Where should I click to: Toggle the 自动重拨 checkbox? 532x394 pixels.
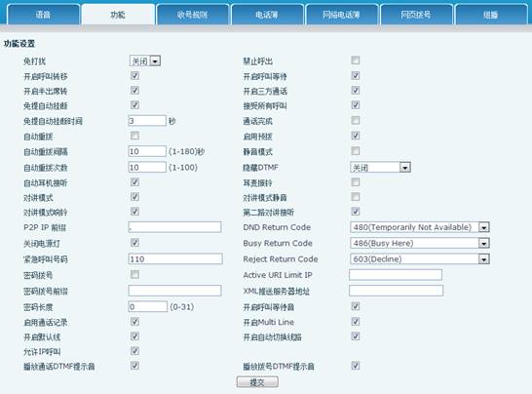(134, 136)
